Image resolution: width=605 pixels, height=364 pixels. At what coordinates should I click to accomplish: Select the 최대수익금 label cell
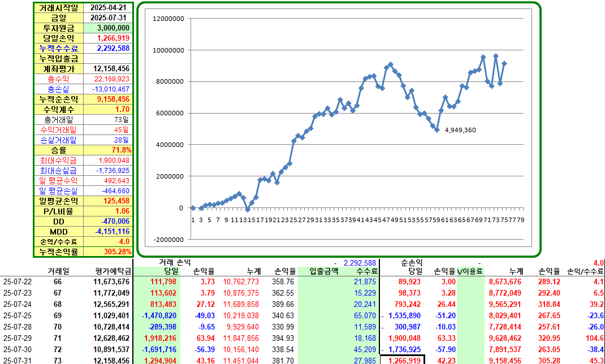click(x=59, y=161)
